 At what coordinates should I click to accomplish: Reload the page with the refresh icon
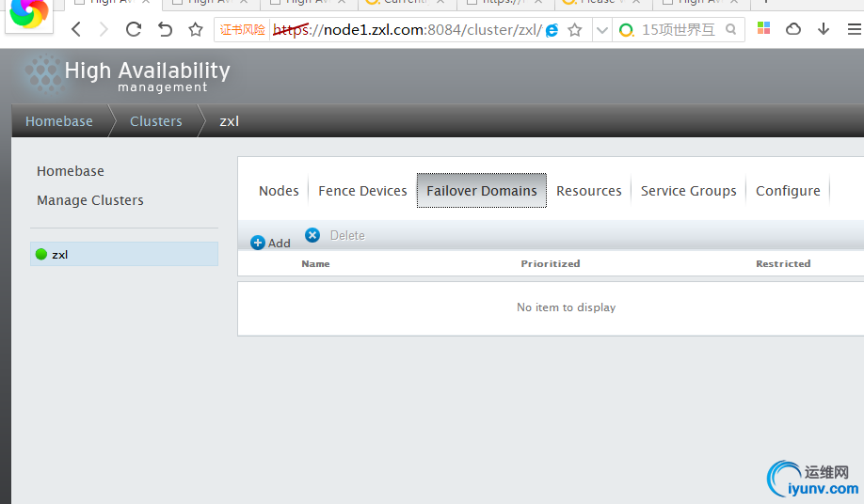point(134,29)
